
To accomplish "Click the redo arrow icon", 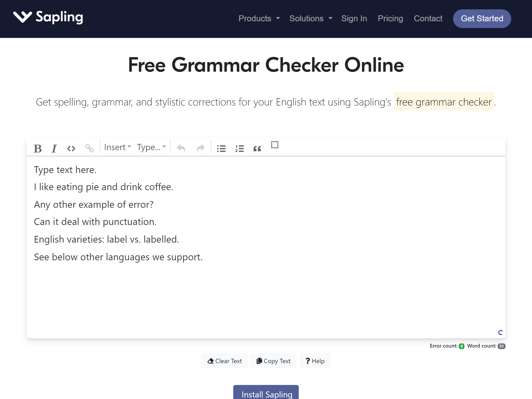I will [x=201, y=149].
